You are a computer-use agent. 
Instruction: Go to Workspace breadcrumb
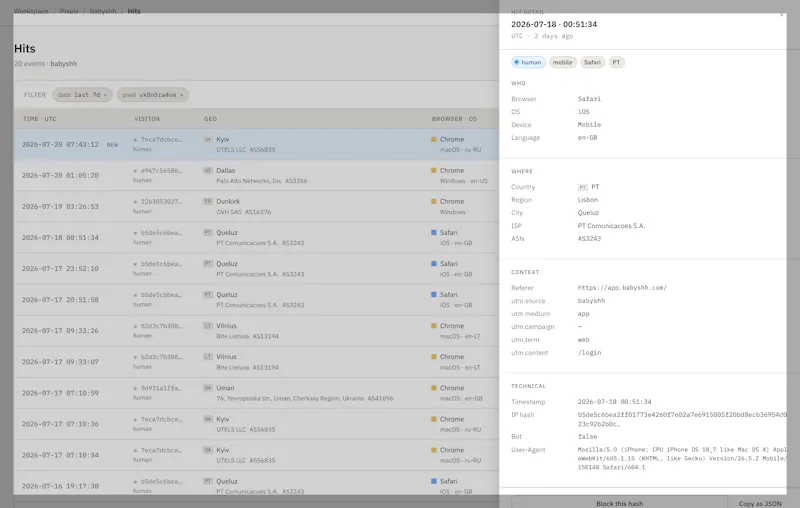pyautogui.click(x=31, y=11)
